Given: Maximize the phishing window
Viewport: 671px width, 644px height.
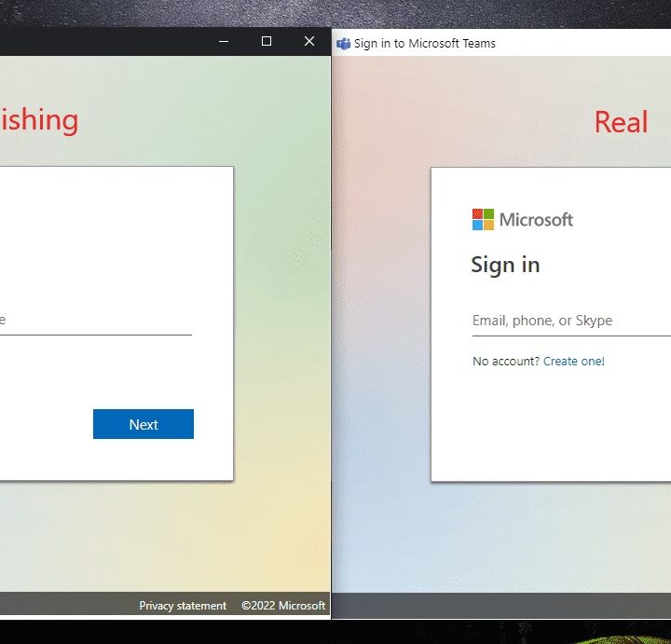Looking at the screenshot, I should pyautogui.click(x=267, y=41).
